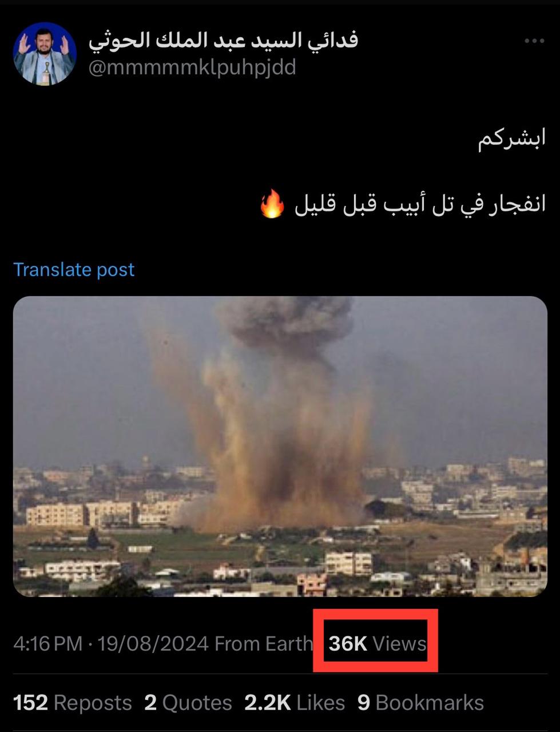Open the attached explosion photo
This screenshot has width=560, height=732.
coord(280,447)
